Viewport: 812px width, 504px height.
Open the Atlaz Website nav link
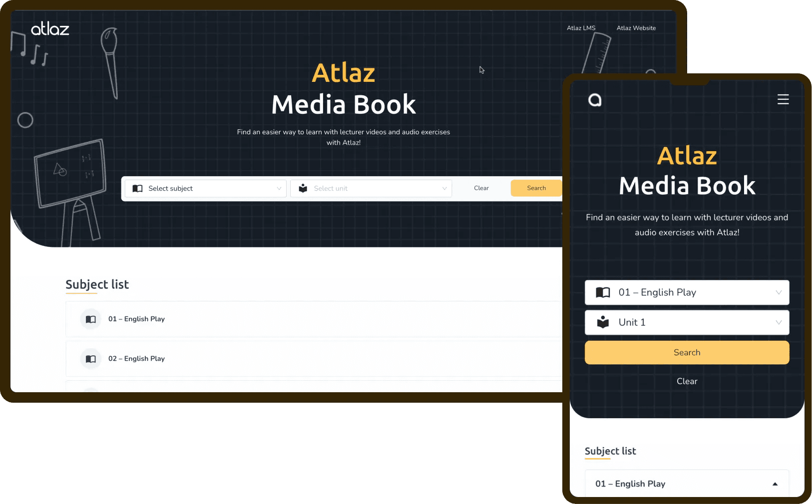point(636,28)
